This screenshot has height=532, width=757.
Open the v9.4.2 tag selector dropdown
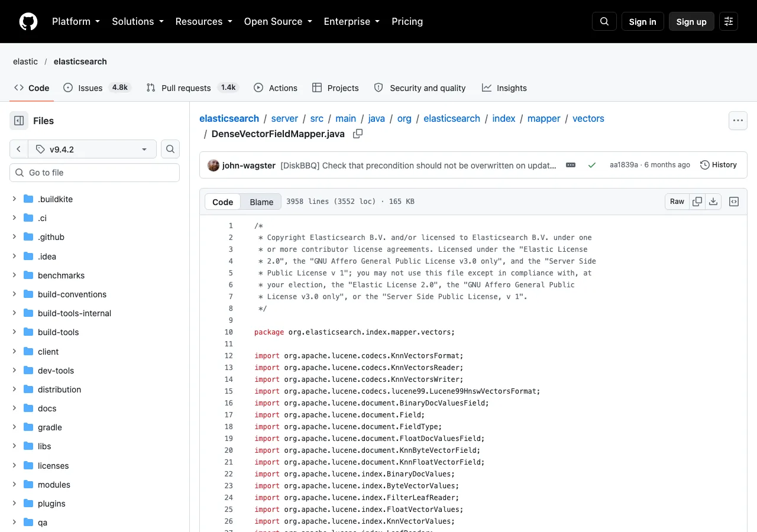tap(92, 149)
